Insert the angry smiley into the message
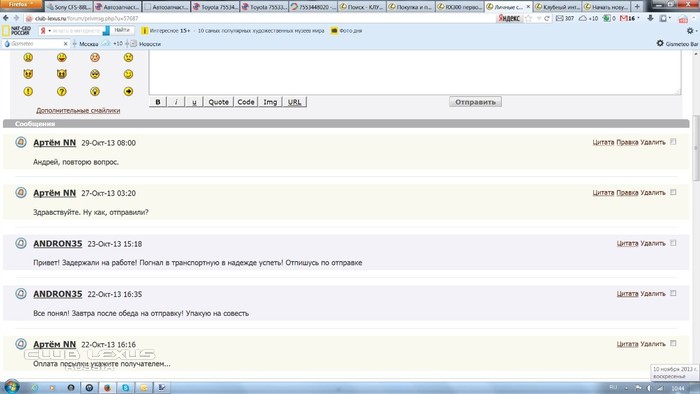 tap(28, 57)
